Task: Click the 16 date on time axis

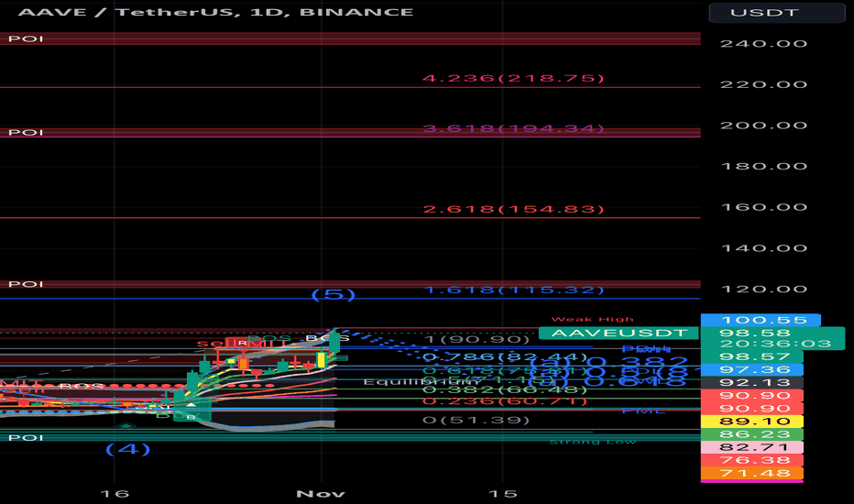Action: [x=115, y=494]
